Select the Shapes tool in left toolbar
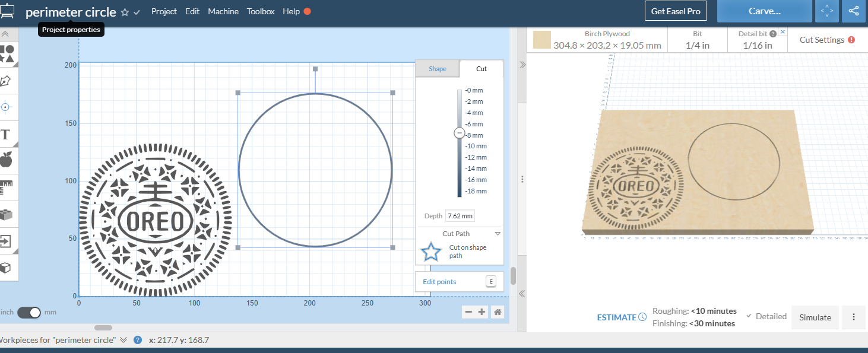The width and height of the screenshot is (868, 353). 7,54
